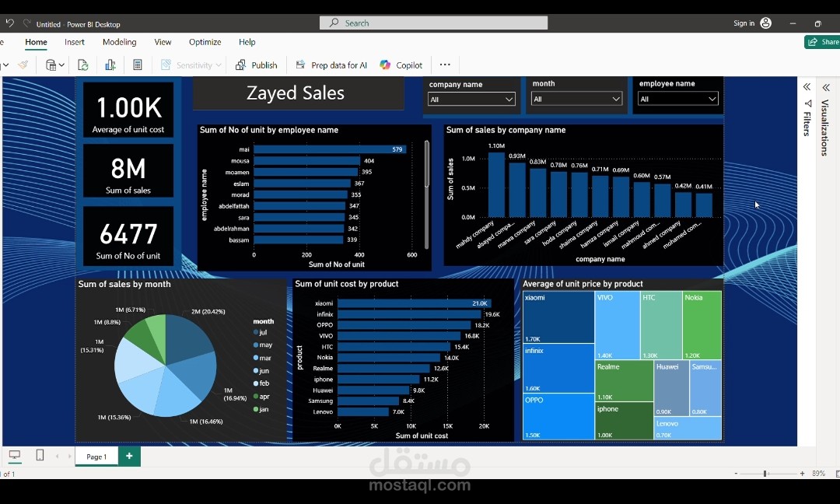This screenshot has height=504, width=840.
Task: Add a new report page
Action: [x=129, y=456]
